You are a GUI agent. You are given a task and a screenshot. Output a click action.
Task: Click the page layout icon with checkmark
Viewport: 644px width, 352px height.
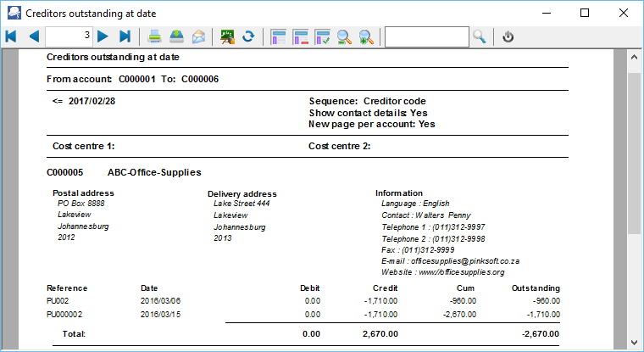[x=322, y=36]
